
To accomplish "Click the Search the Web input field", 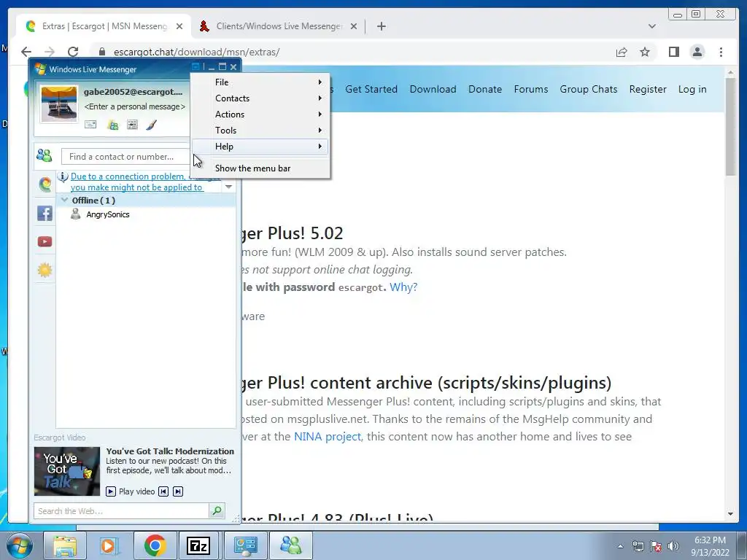I will (x=121, y=511).
